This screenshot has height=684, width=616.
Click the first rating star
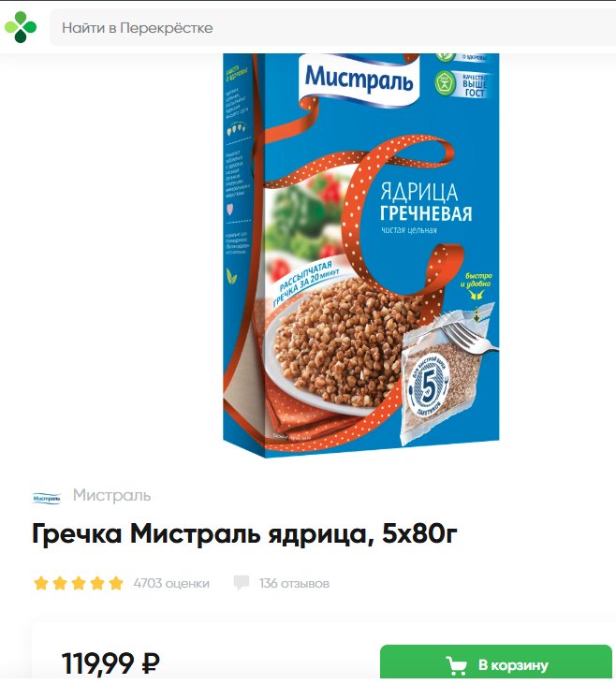(41, 583)
